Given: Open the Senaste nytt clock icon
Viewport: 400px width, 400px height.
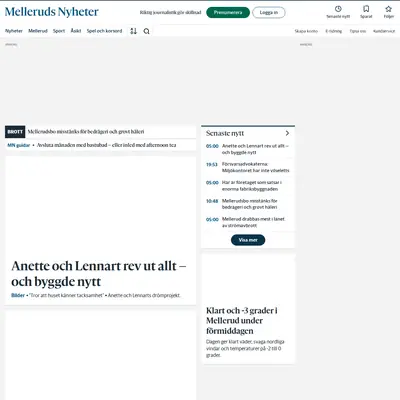Looking at the screenshot, I should (x=338, y=9).
